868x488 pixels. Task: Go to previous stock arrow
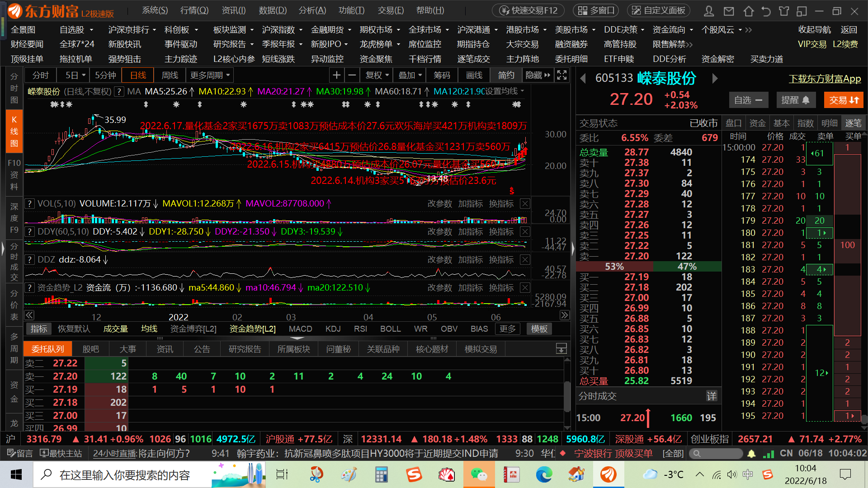tap(583, 78)
